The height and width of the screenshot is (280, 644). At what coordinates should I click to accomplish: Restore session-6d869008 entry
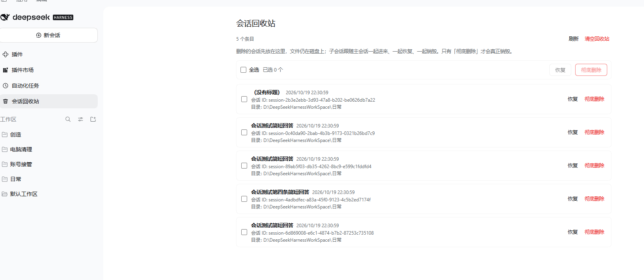573,232
